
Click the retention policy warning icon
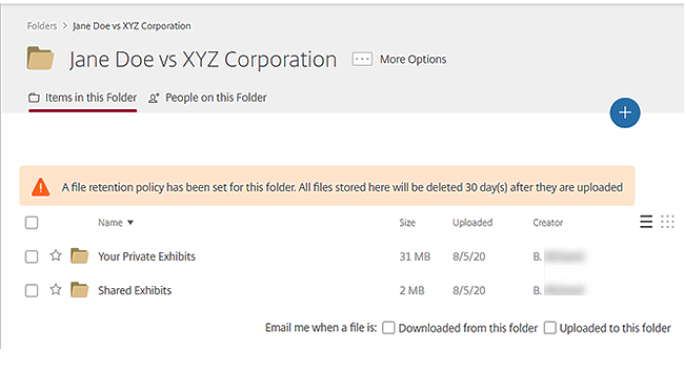(x=41, y=187)
